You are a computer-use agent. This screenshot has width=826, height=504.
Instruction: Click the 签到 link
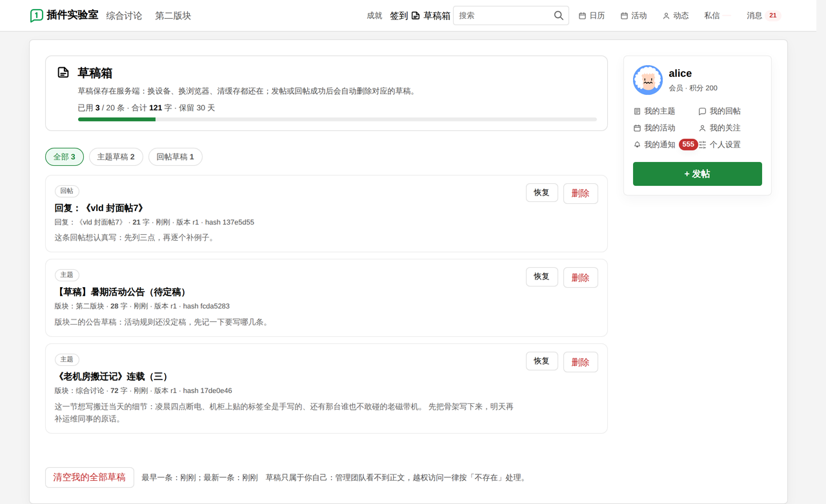[x=399, y=15]
